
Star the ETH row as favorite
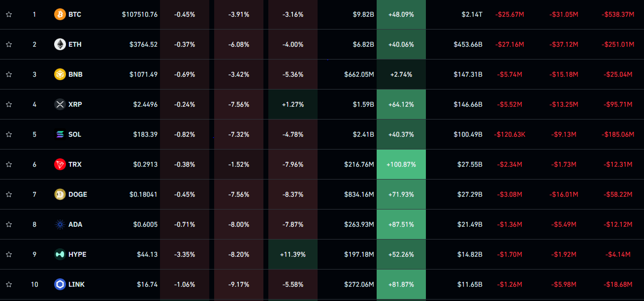pyautogui.click(x=9, y=44)
